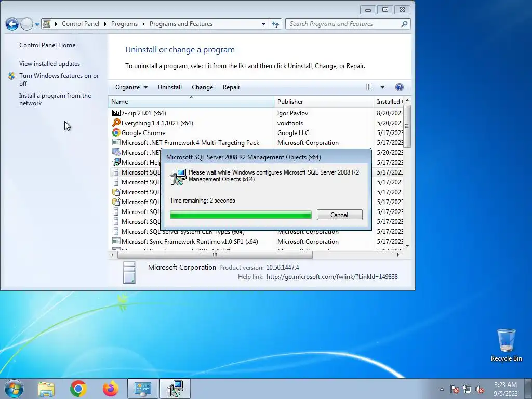Click the installer icon in the dialog
Screen dimensions: 532x399
point(179,177)
